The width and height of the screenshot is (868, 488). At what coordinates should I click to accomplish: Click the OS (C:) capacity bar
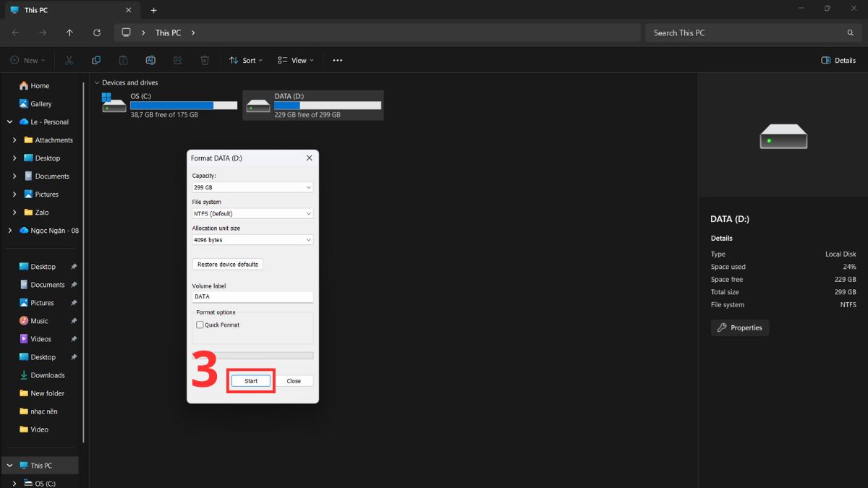point(183,105)
